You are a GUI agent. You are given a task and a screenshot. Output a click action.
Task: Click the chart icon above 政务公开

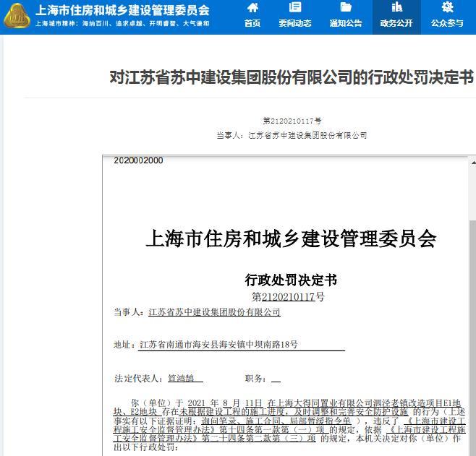(396, 7)
